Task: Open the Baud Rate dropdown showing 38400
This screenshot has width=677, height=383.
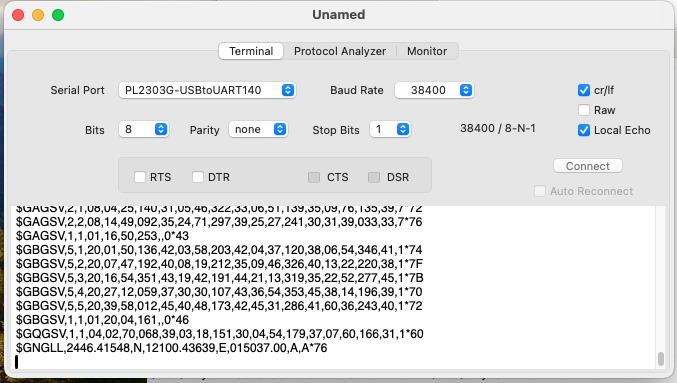Action: [x=434, y=90]
